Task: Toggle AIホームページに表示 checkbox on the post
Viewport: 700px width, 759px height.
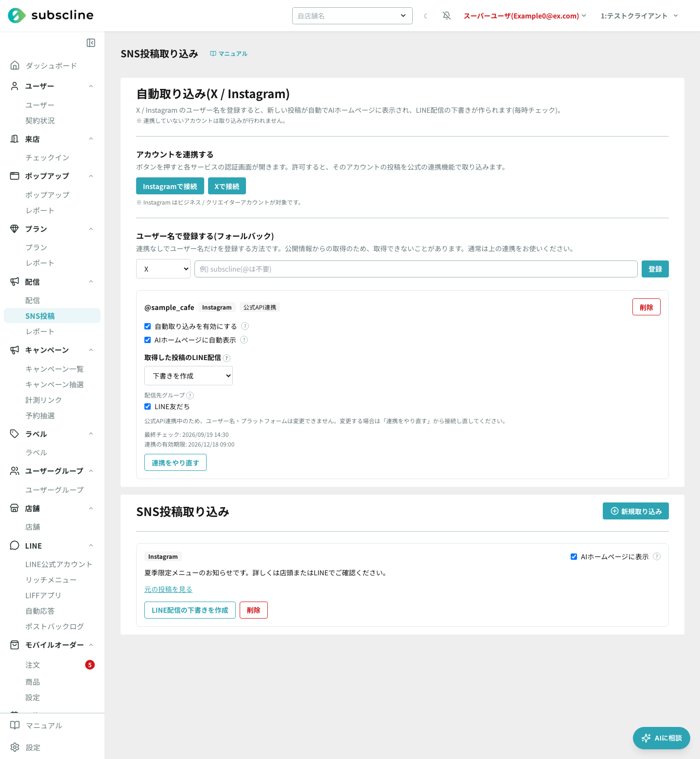Action: pyautogui.click(x=574, y=556)
